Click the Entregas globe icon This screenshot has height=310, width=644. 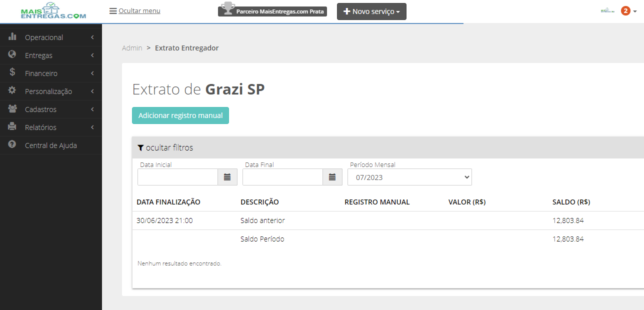(12, 54)
